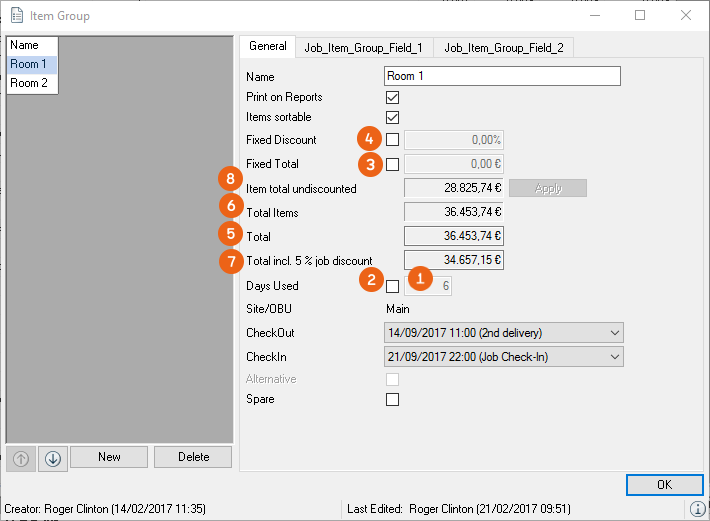Open the Job_Item_Group_Field_2 tab
This screenshot has width=710, height=521.
coord(503,47)
